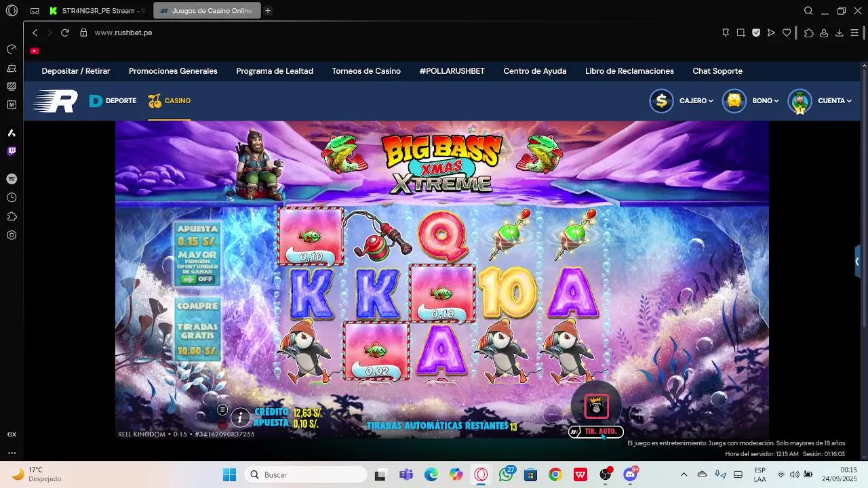The width and height of the screenshot is (868, 488).
Task: Open Torneos de Casino
Action: tap(366, 71)
